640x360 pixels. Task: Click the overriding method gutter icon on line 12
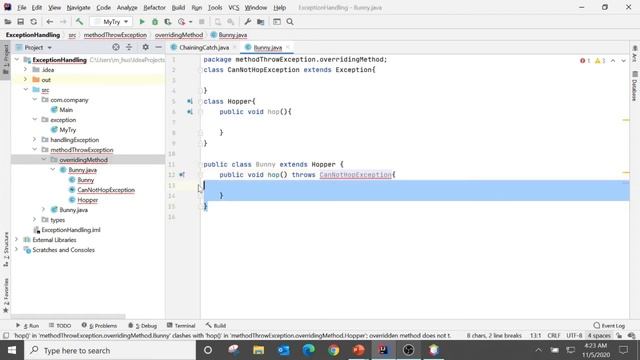click(182, 175)
